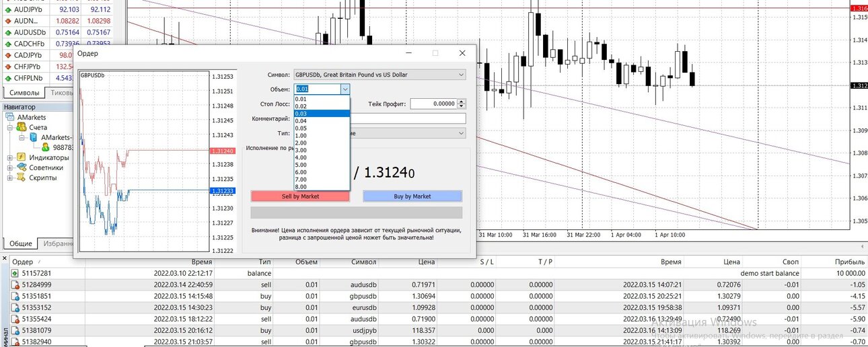Click the Sell by Market button
The image size is (868, 347).
pos(300,196)
